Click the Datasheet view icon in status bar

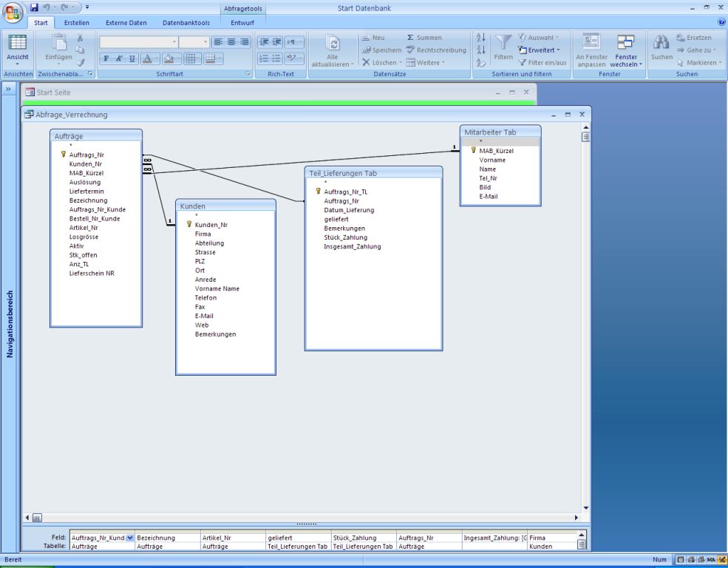pyautogui.click(x=680, y=560)
